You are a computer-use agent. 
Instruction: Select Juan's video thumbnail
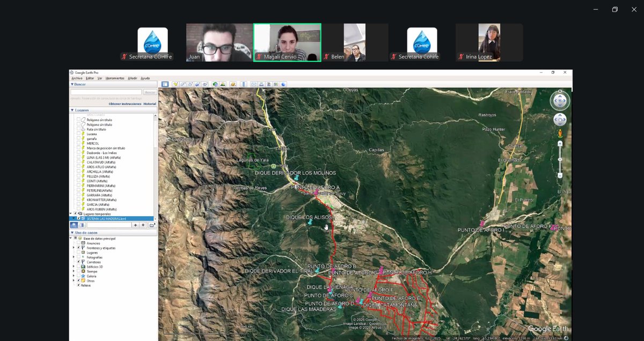(219, 42)
